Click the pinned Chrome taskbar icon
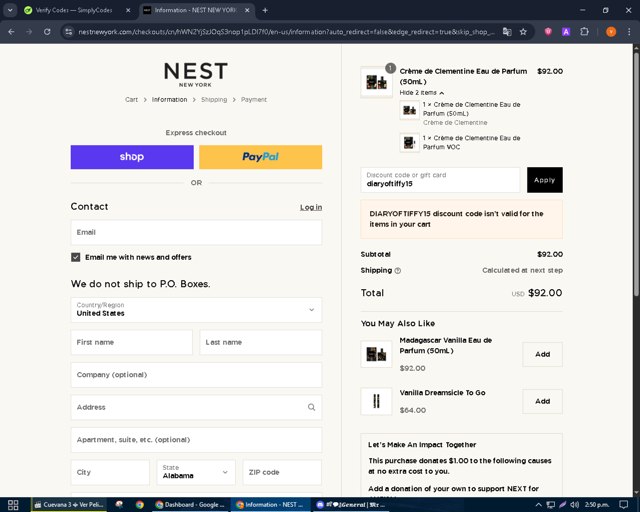Screen dimensions: 640x512 click(140, 505)
